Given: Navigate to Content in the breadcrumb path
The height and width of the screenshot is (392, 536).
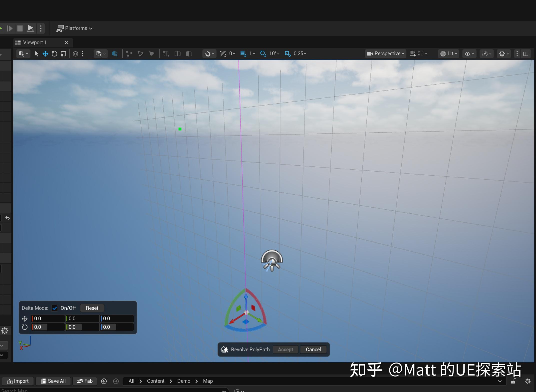Looking at the screenshot, I should pyautogui.click(x=156, y=381).
